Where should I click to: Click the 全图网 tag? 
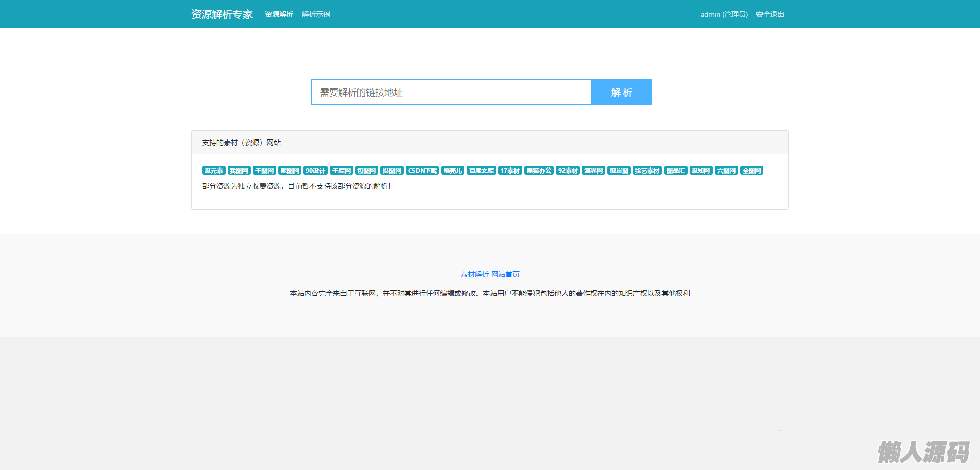pyautogui.click(x=751, y=171)
